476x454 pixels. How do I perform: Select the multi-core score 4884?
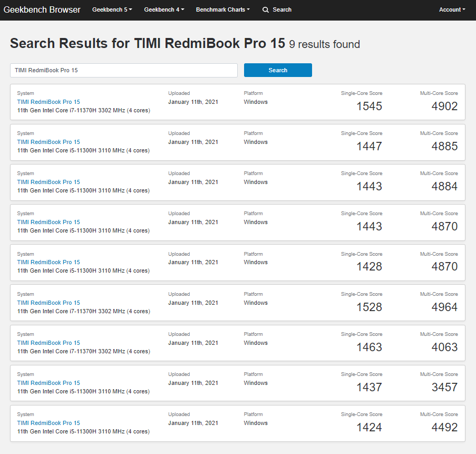[444, 187]
